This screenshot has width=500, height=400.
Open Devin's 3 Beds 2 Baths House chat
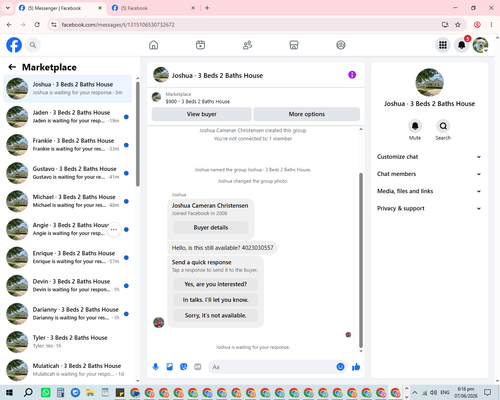[68, 286]
